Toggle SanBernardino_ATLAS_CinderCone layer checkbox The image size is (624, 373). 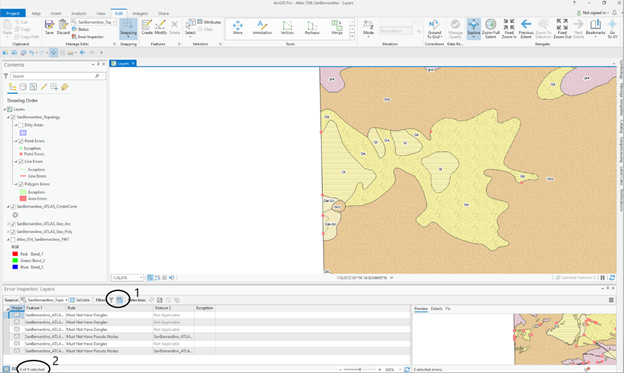[13, 207]
